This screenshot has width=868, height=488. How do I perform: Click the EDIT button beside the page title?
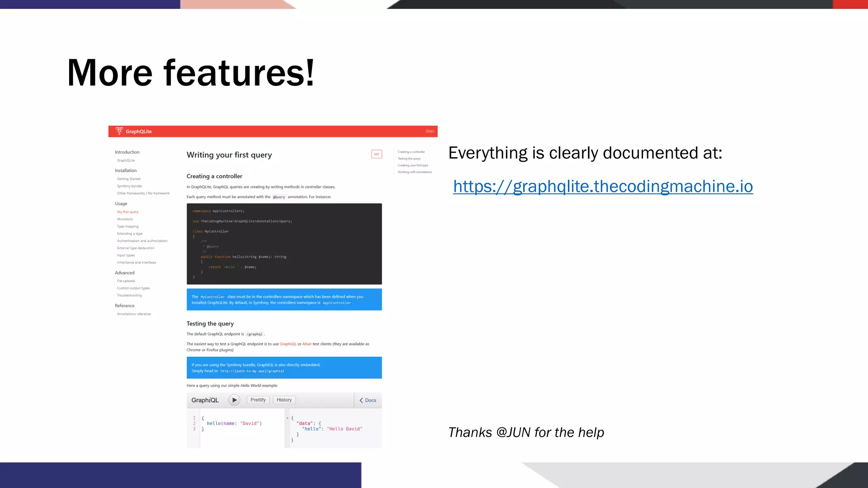376,154
